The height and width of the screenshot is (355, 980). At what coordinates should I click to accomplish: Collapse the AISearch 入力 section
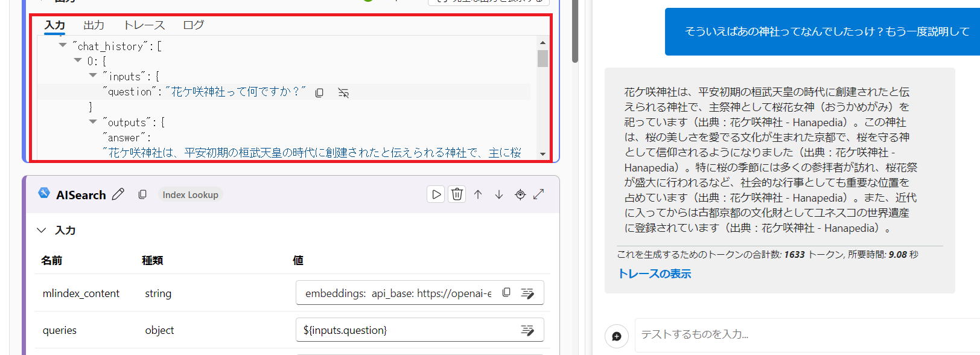[x=42, y=230]
